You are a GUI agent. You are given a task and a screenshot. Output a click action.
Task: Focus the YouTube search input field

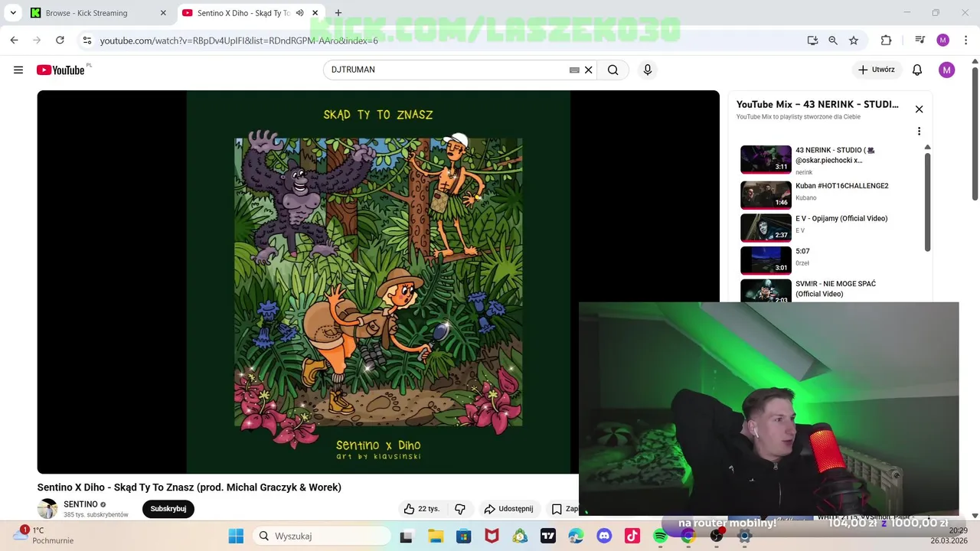(x=448, y=70)
